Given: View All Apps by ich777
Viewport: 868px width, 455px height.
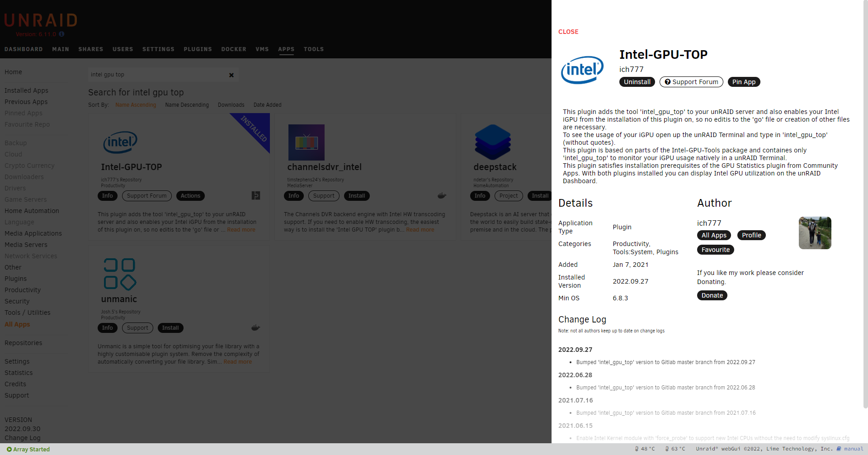Looking at the screenshot, I should coord(714,235).
